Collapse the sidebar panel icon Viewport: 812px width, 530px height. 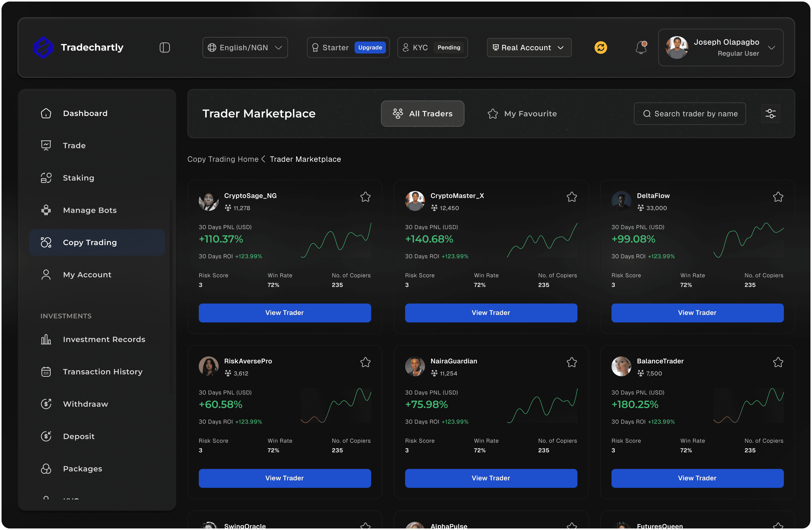(165, 47)
